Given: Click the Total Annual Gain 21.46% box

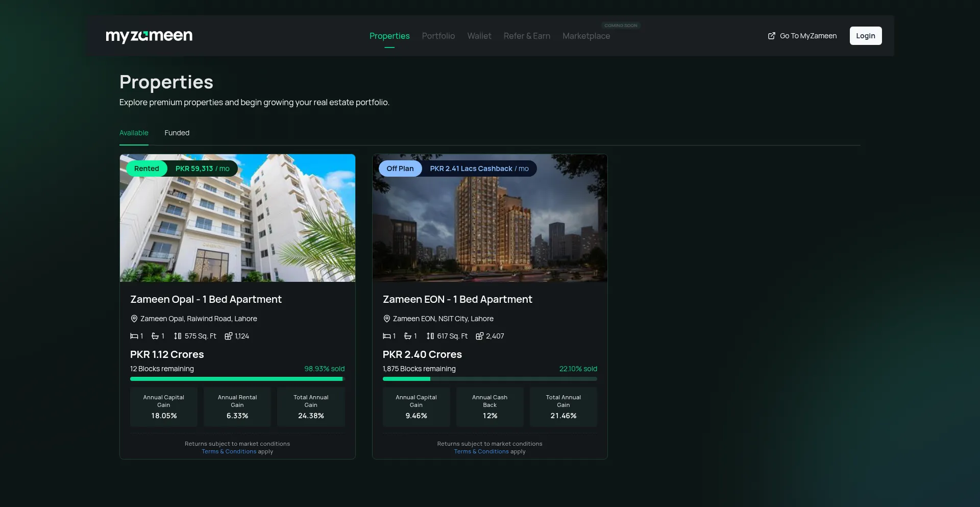Looking at the screenshot, I should pyautogui.click(x=563, y=407).
